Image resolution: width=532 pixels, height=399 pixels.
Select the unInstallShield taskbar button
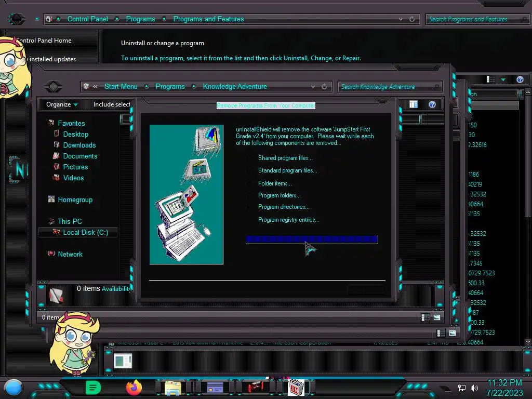(x=296, y=388)
